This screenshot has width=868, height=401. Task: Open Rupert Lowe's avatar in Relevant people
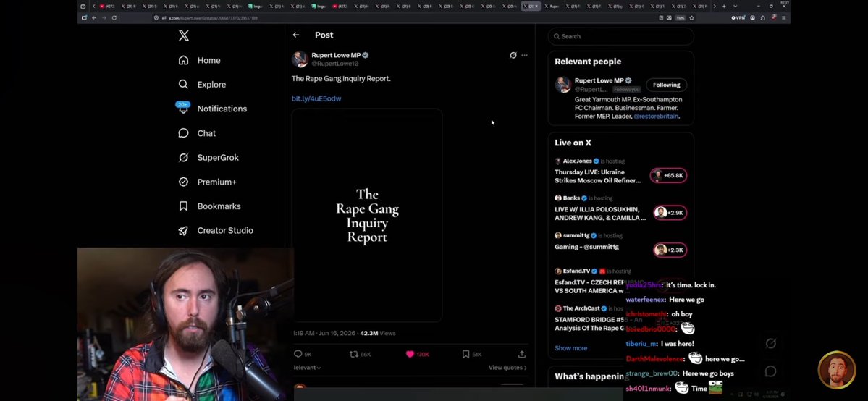coord(563,85)
